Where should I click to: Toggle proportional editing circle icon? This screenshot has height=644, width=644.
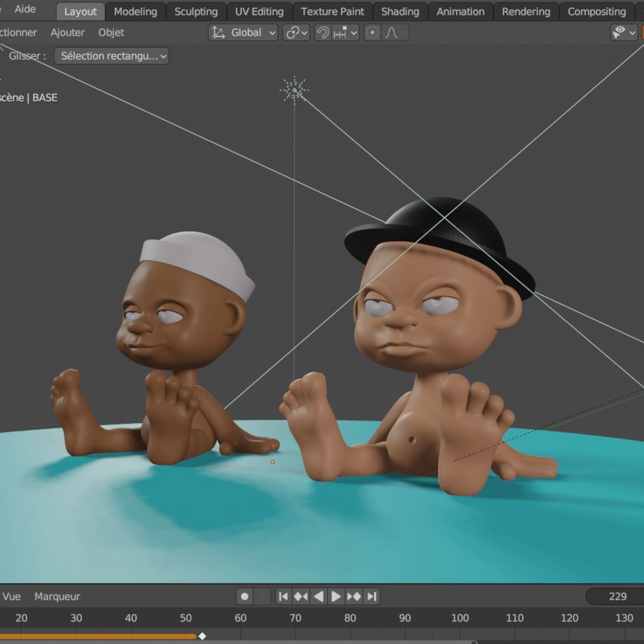373,32
